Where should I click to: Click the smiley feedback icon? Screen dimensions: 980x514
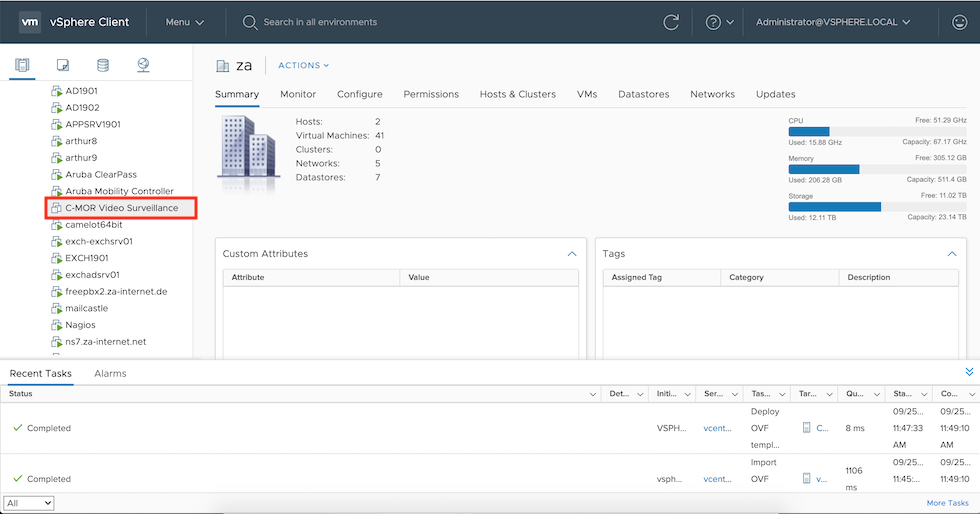[x=959, y=22]
